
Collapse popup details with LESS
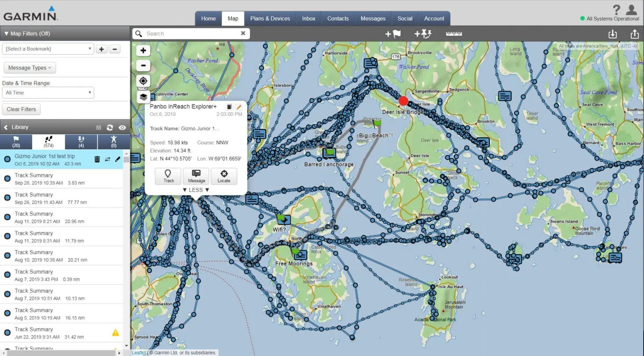click(x=196, y=190)
